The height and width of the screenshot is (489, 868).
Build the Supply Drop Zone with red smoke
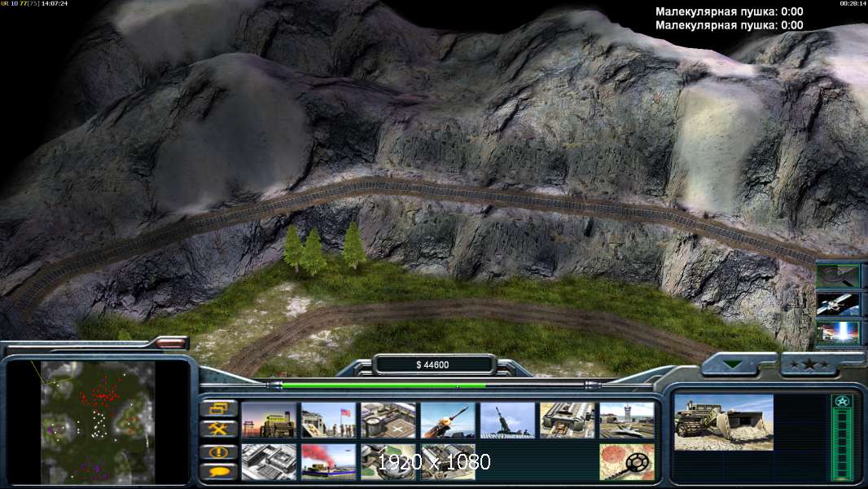(x=328, y=462)
